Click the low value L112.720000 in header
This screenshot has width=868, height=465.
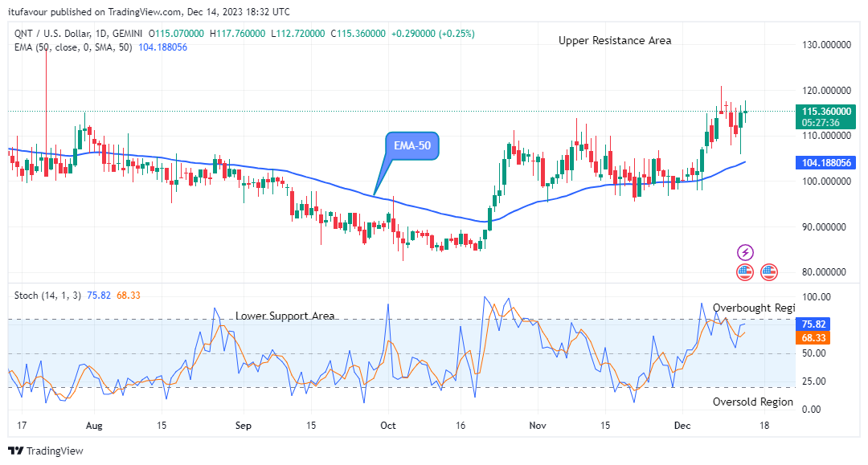coord(298,34)
